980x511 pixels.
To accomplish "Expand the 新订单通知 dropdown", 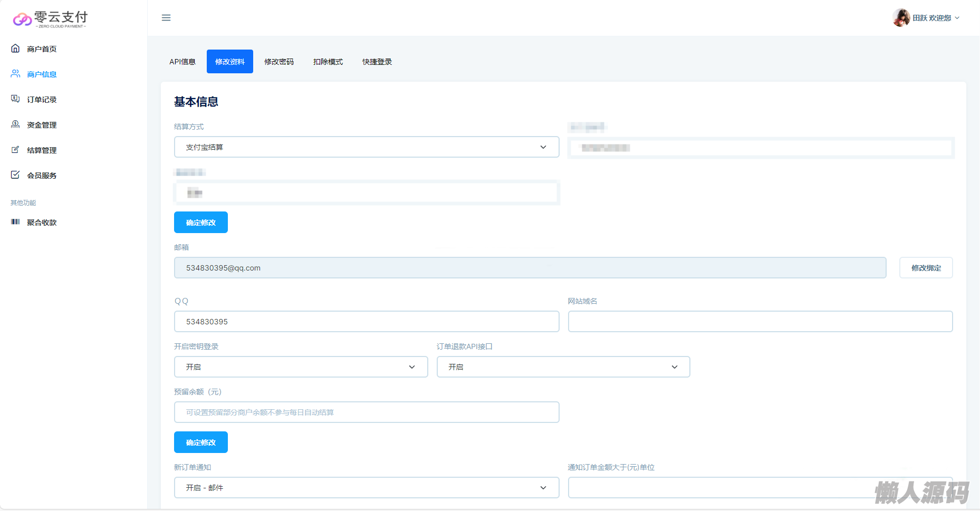I will point(366,488).
